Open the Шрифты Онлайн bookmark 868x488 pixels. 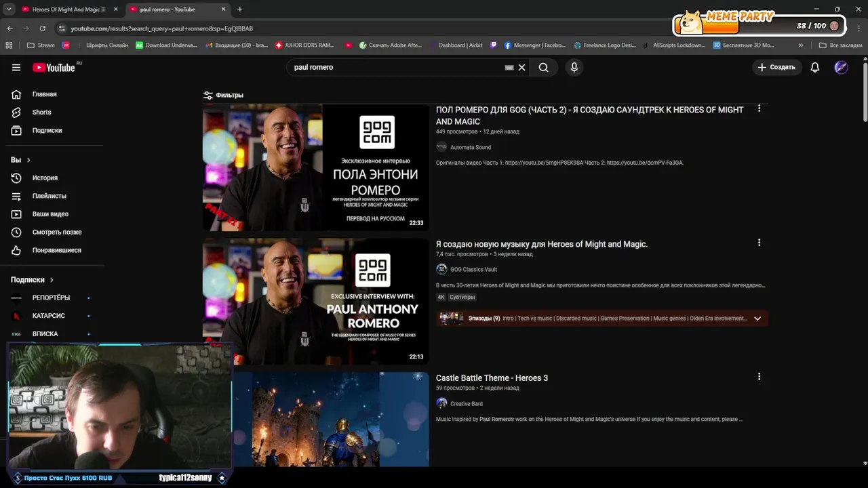click(101, 45)
